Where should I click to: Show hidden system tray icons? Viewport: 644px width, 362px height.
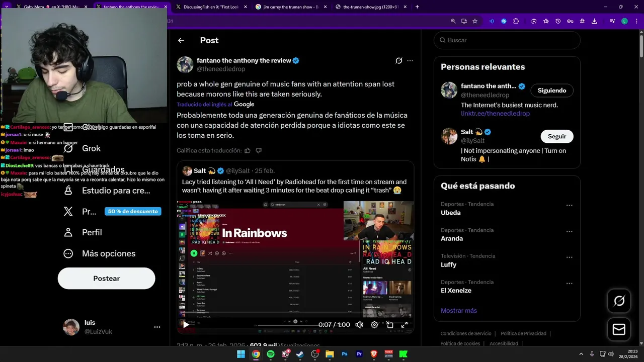(581, 354)
